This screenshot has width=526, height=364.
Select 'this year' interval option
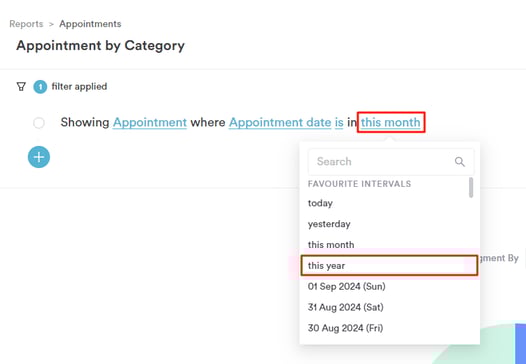point(389,265)
